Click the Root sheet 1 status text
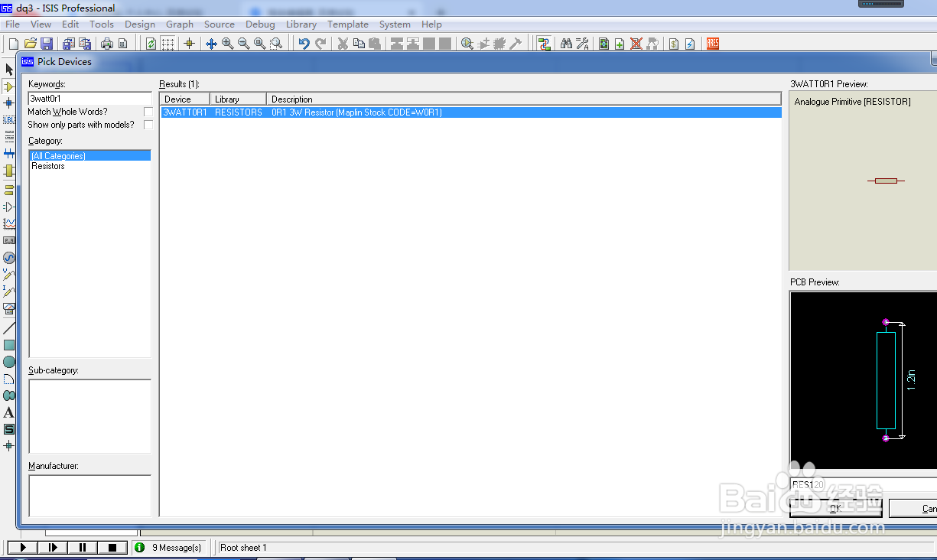937x560 pixels. 243,548
